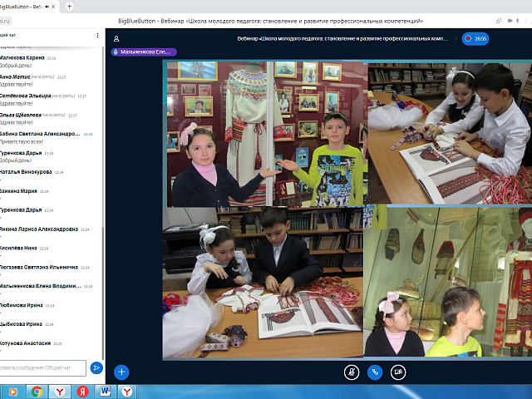Viewport: 532px width, 399px height.
Task: Click the microphone permission icon in top bar
Action: point(518,21)
